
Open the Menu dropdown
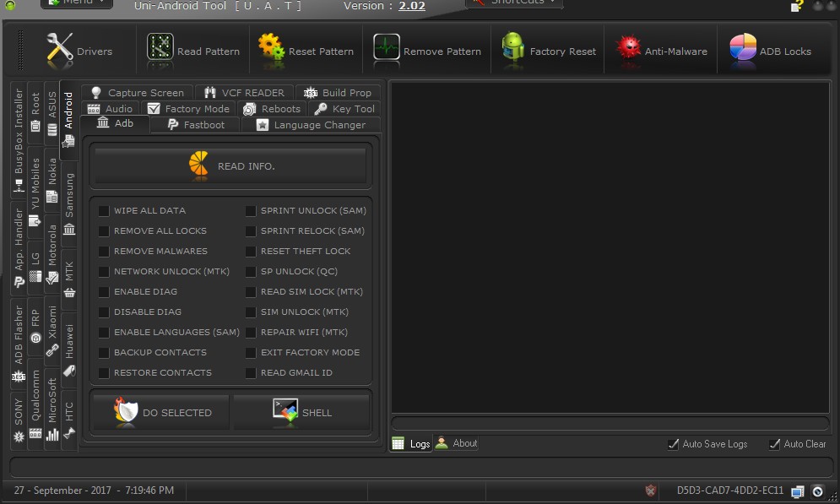click(x=77, y=3)
